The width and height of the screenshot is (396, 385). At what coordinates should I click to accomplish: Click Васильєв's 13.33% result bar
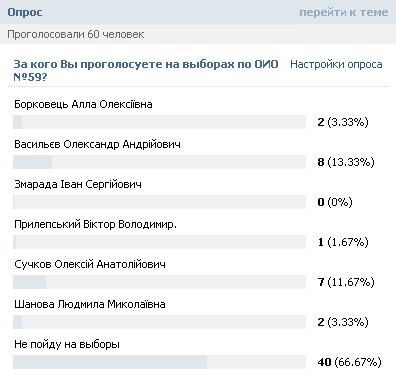click(159, 162)
